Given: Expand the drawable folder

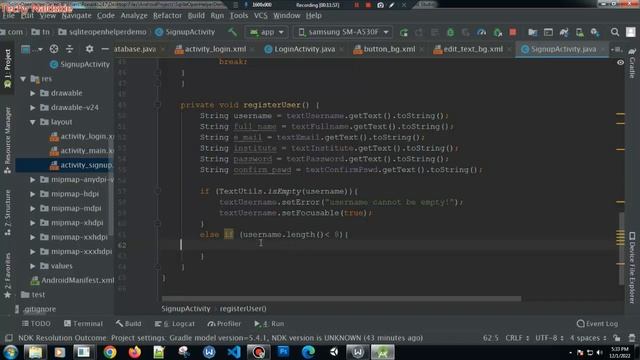Looking at the screenshot, I should pos(33,93).
